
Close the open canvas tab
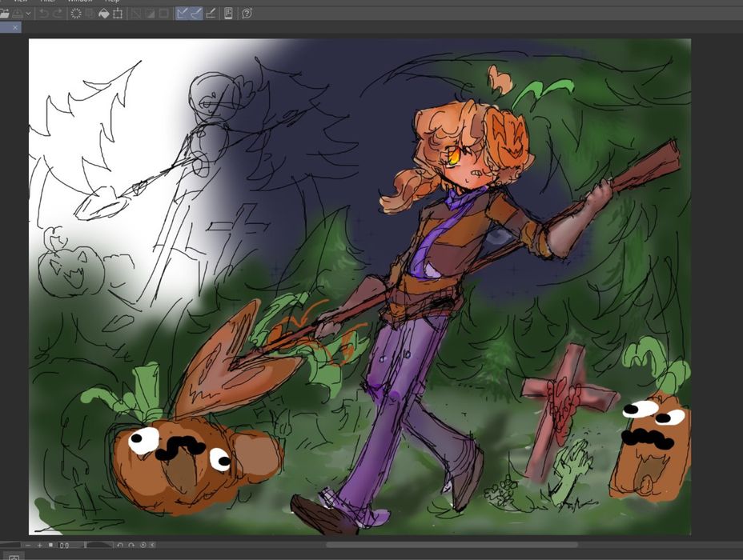tap(15, 27)
